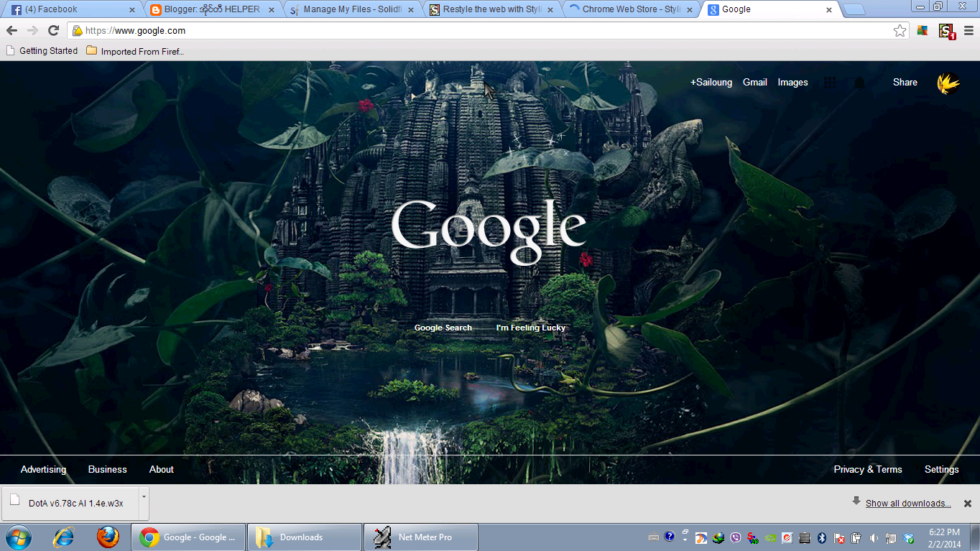Open Viber tray icon
Image resolution: width=980 pixels, height=551 pixels.
coord(735,537)
